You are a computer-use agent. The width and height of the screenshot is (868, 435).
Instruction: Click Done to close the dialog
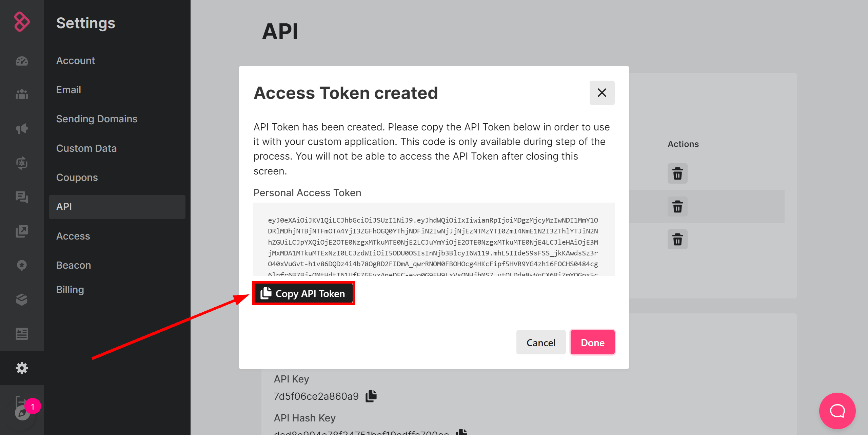click(592, 342)
